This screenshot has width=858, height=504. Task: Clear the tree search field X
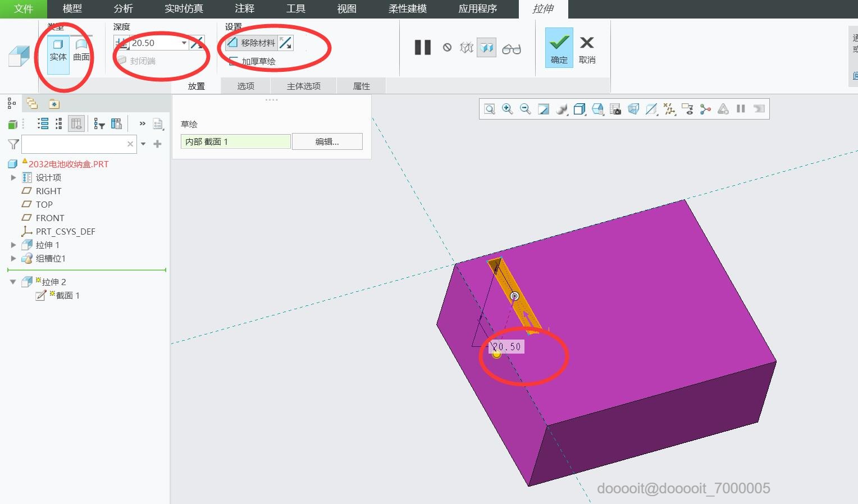pos(130,144)
